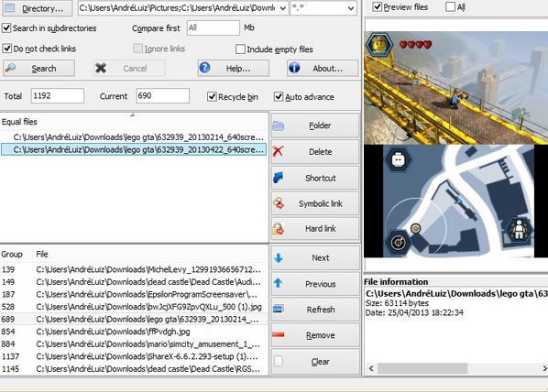Click the blue info About icon
This screenshot has height=392, width=548.
(294, 68)
